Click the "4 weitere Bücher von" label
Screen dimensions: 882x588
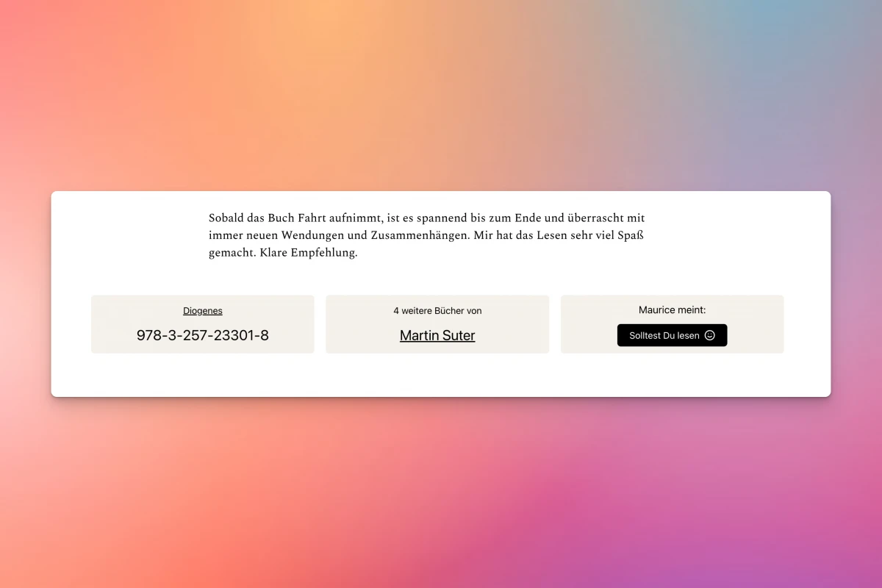437,311
